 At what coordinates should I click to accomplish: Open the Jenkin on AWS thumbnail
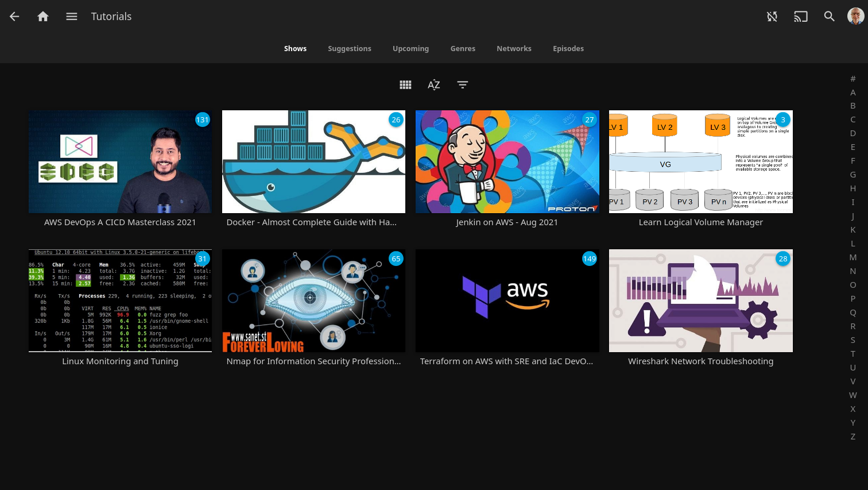point(507,162)
